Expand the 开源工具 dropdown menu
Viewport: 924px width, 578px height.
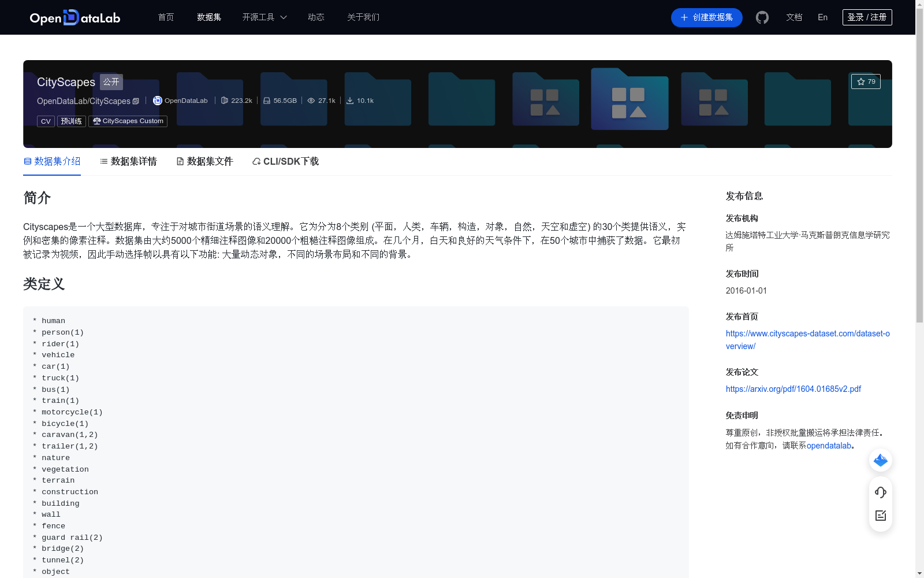click(x=264, y=17)
